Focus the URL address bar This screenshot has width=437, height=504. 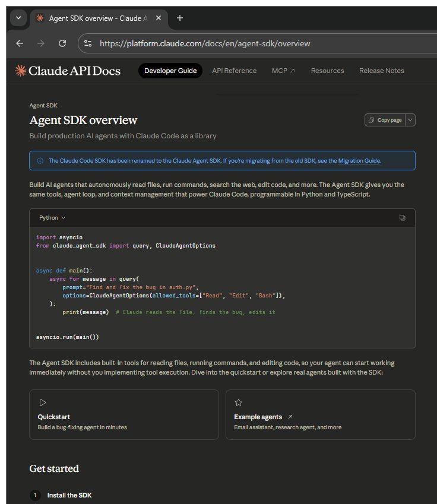click(205, 43)
